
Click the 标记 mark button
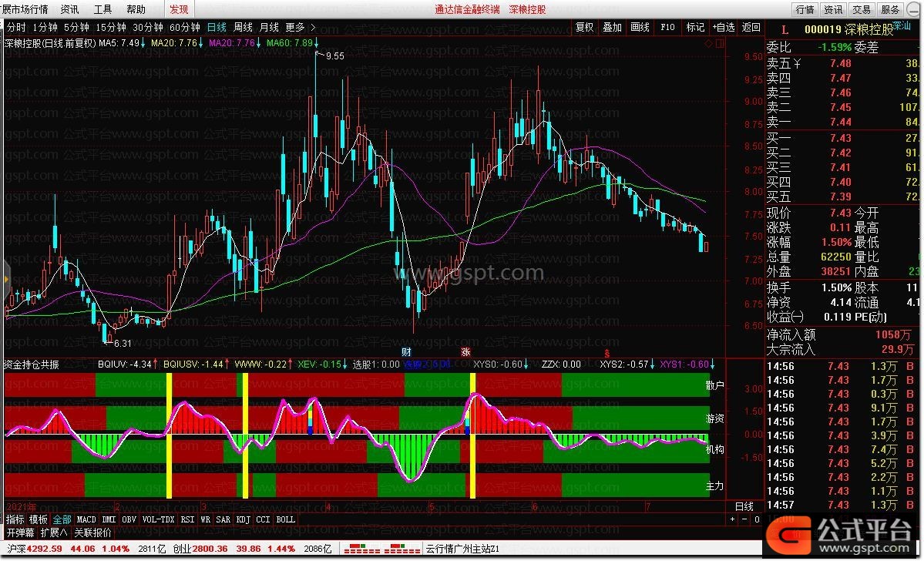695,27
